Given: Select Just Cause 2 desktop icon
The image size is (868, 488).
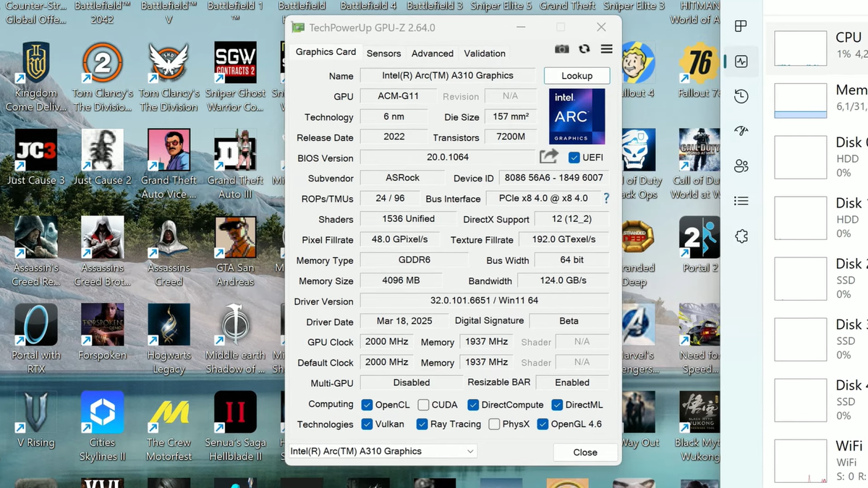Looking at the screenshot, I should coord(102,158).
